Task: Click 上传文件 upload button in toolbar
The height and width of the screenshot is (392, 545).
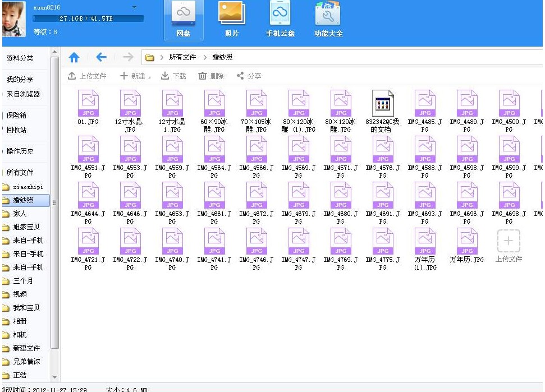Action: point(87,76)
